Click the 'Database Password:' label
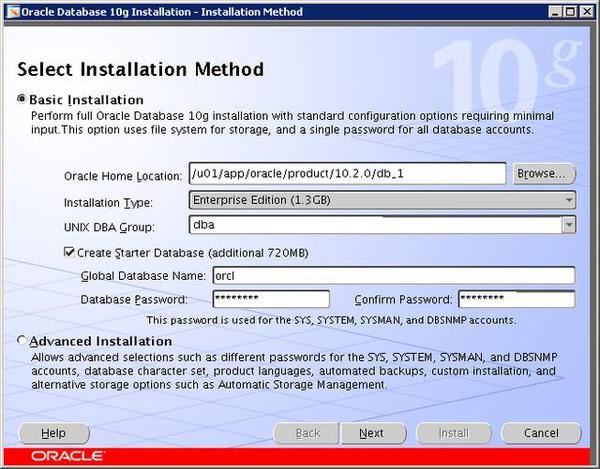The image size is (600, 469). [134, 299]
